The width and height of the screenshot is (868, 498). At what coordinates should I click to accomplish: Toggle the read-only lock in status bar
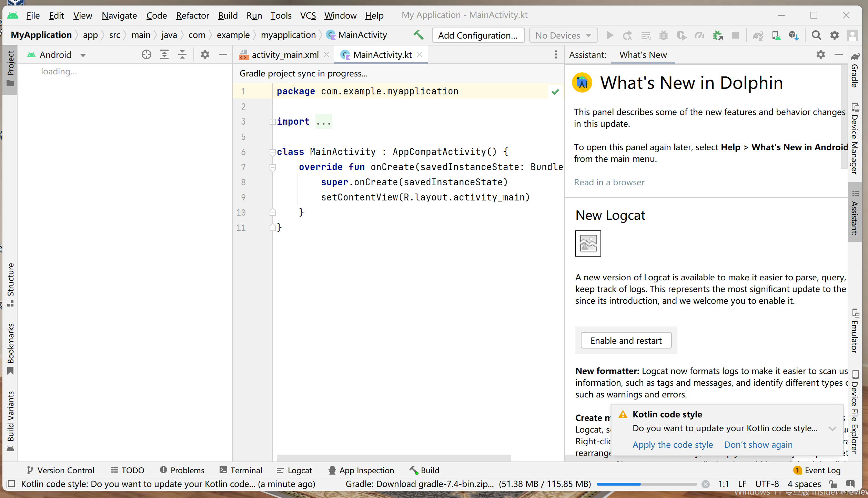point(833,484)
